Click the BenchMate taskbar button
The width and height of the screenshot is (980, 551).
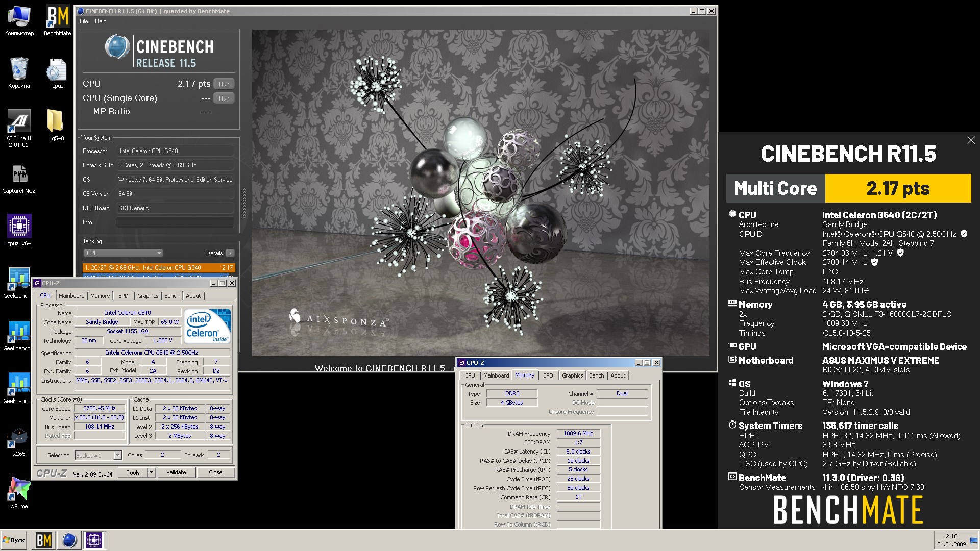(x=44, y=540)
